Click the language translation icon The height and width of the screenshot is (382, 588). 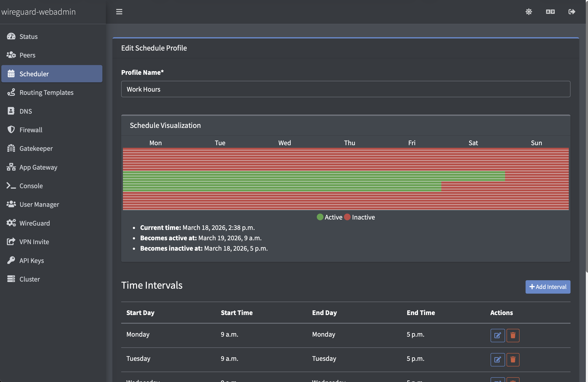[550, 12]
